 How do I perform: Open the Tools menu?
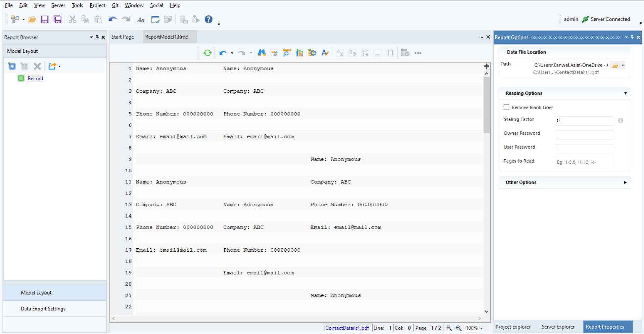click(x=77, y=5)
